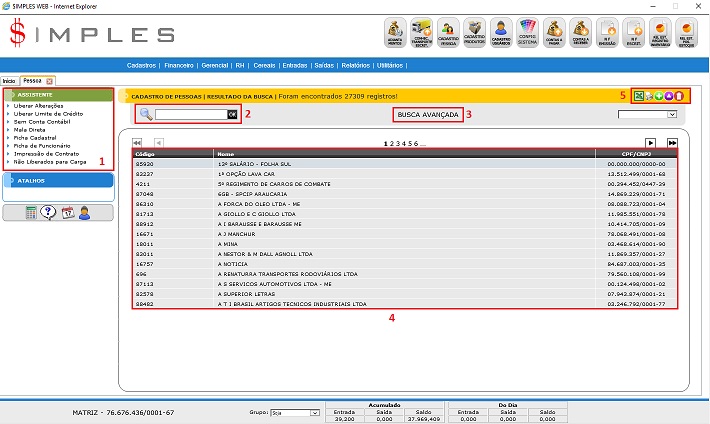Click the search text input field
This screenshot has width=710, height=424.
190,115
